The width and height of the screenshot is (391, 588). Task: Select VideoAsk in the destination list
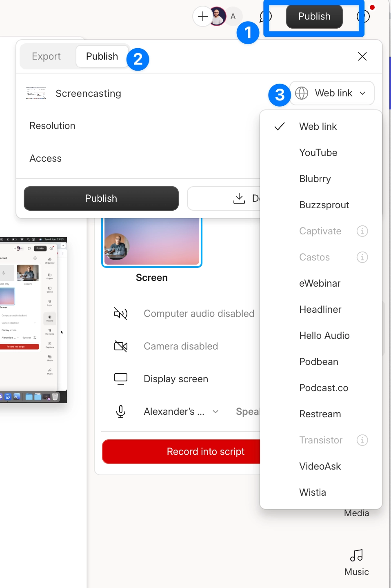click(321, 466)
